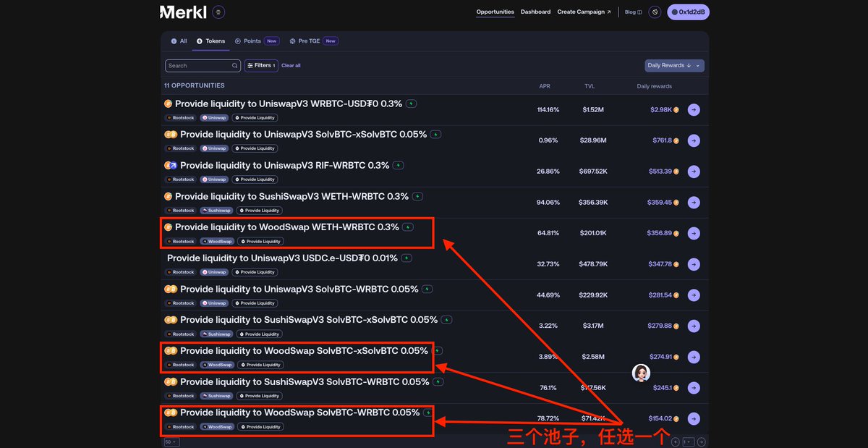Open the page number 1 dropdown
This screenshot has width=868, height=448.
[688, 441]
